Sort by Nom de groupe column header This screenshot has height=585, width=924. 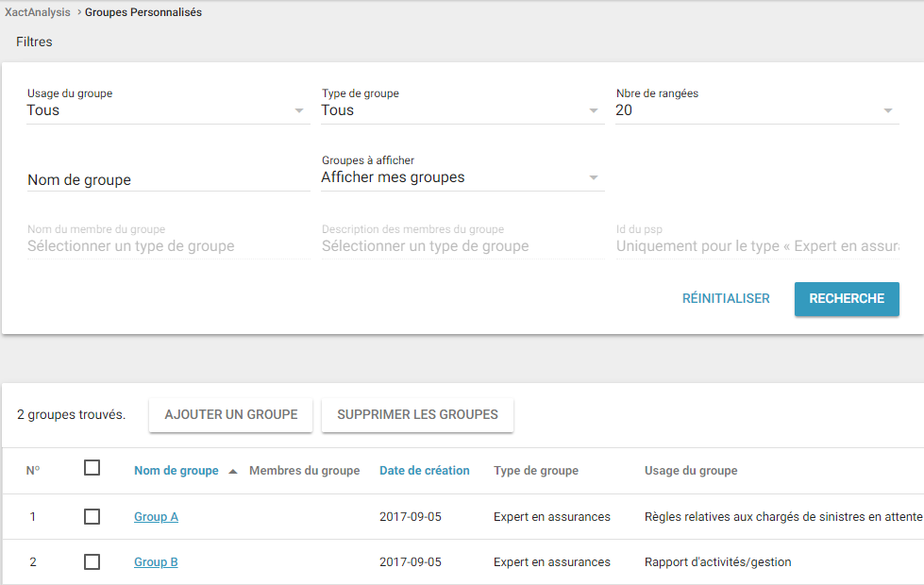(176, 471)
